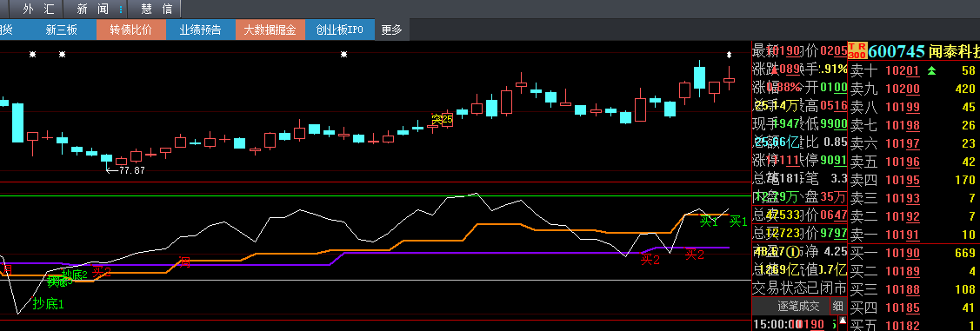Switch to the 业绩预告 tab
Screen dimensions: 980x331
pos(200,30)
